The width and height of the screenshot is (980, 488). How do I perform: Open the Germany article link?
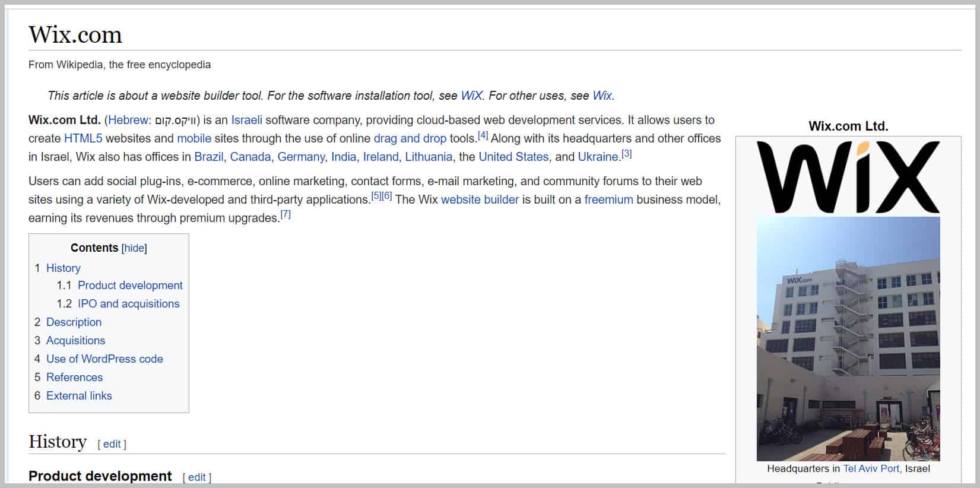click(301, 157)
